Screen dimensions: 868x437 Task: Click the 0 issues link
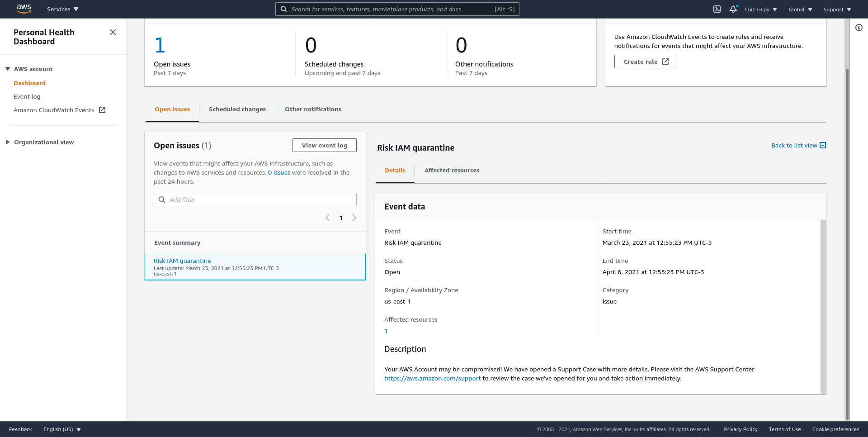(279, 172)
